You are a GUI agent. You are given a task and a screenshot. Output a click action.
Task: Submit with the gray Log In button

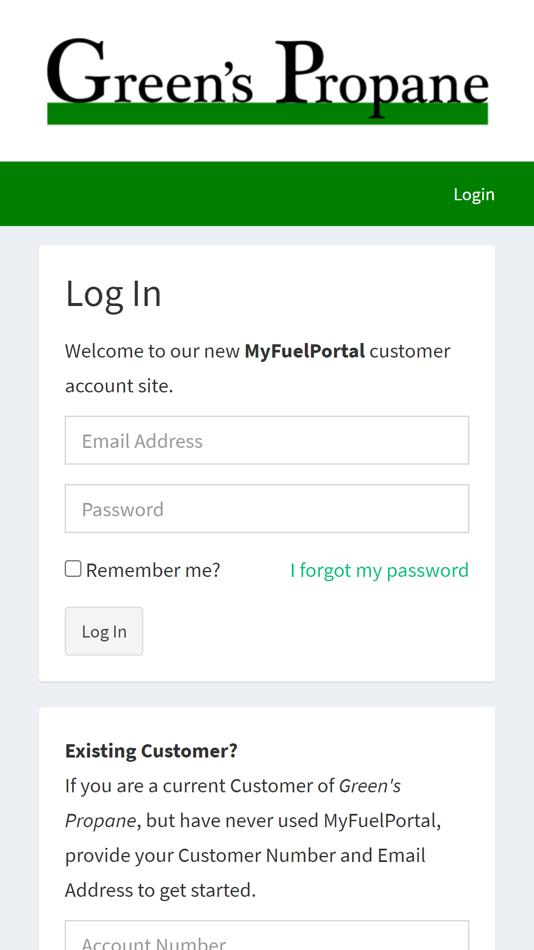[x=104, y=631]
